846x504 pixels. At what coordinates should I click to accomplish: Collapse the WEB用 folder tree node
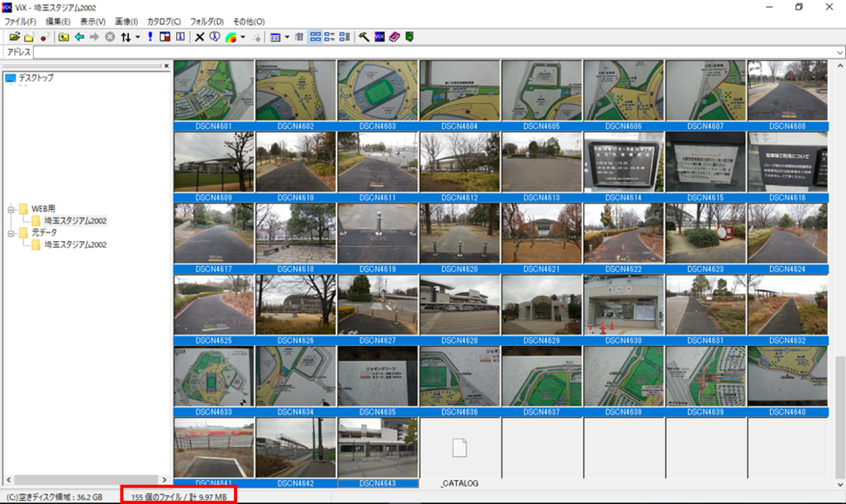(x=11, y=209)
